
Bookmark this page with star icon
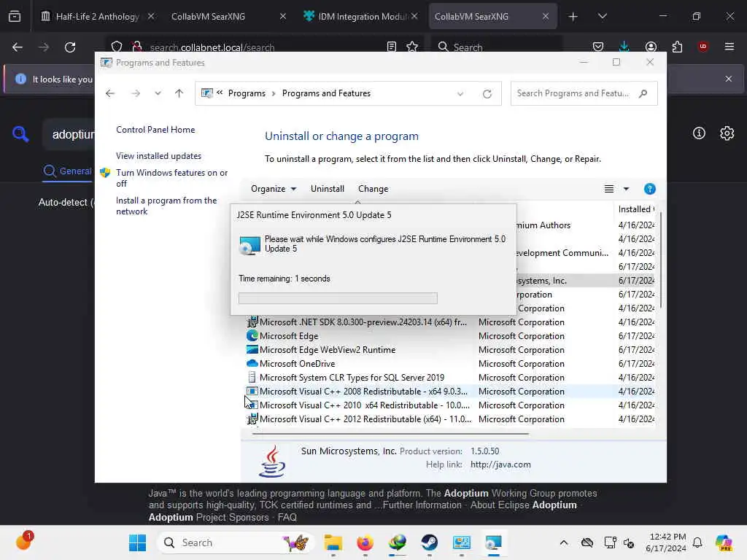(412, 46)
